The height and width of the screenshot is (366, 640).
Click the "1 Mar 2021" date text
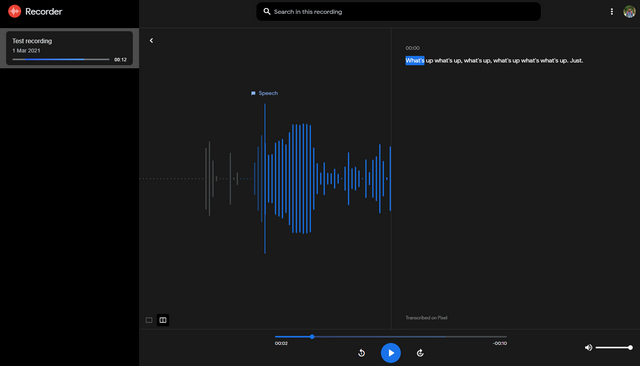(x=26, y=51)
